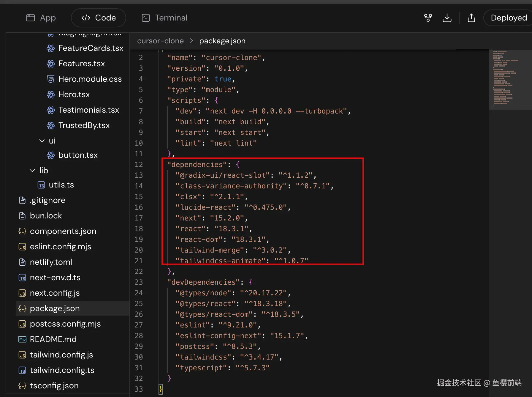
Task: Click the "name": "cursor-clone" line
Action: pyautogui.click(x=216, y=58)
